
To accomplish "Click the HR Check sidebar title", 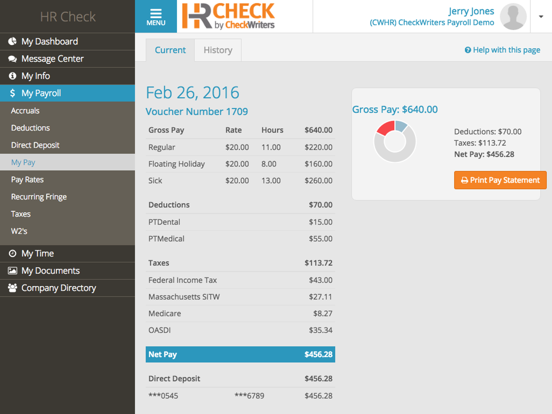I will 68,17.
